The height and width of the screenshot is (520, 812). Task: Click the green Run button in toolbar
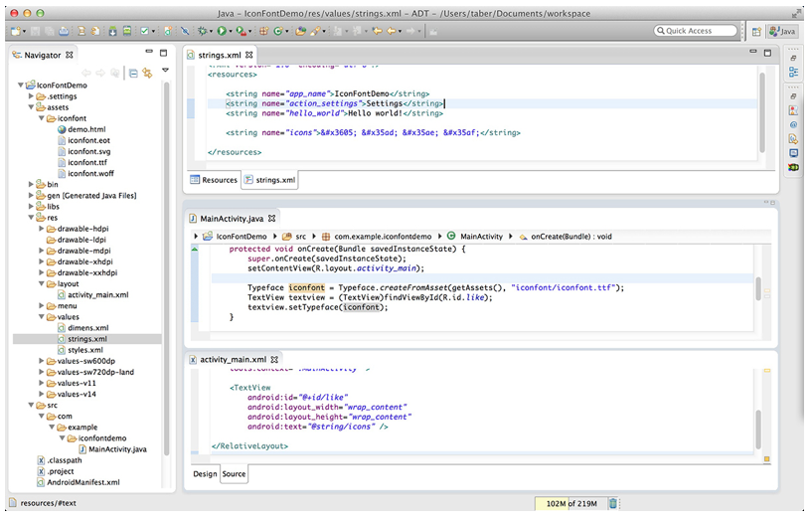pos(222,32)
